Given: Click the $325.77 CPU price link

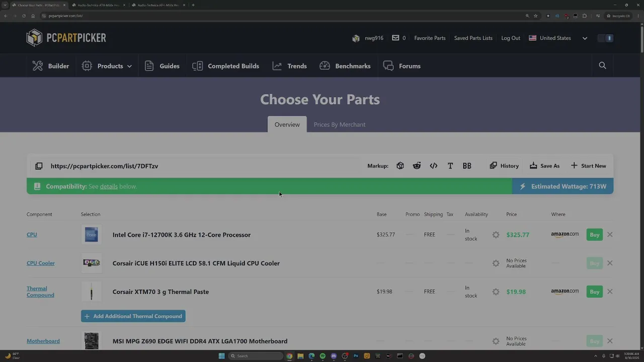Looking at the screenshot, I should (x=518, y=235).
